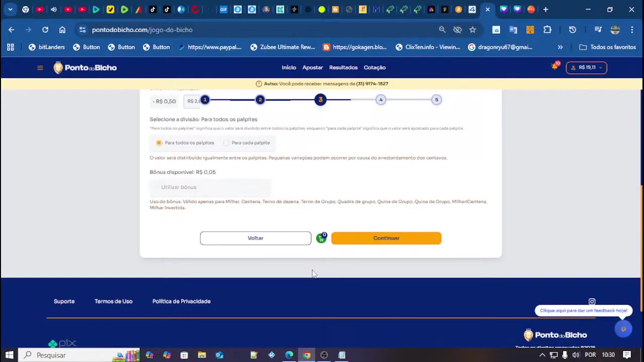Open Cotação in the site navigation

tap(375, 67)
